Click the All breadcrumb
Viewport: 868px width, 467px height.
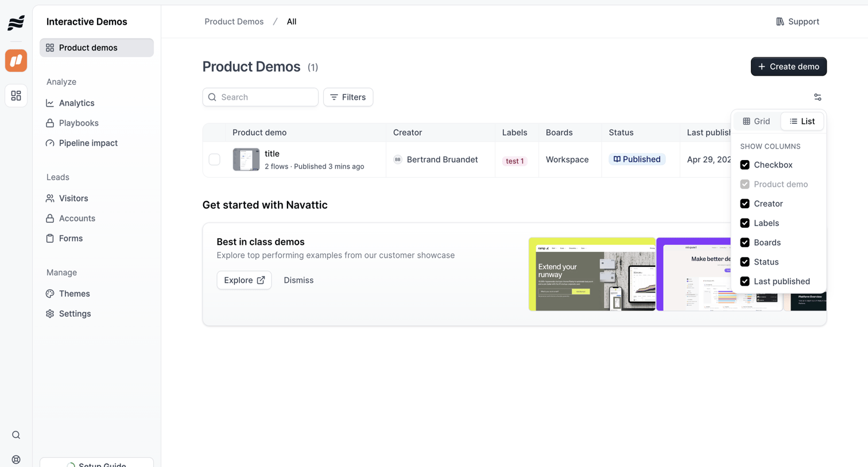[292, 22]
